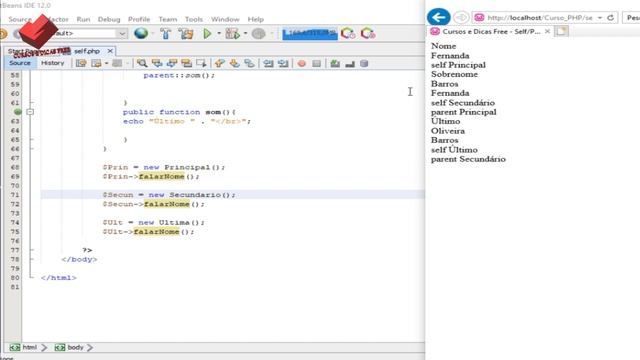Click Clean and Build Project icon
The image size is (640, 360).
click(x=186, y=33)
